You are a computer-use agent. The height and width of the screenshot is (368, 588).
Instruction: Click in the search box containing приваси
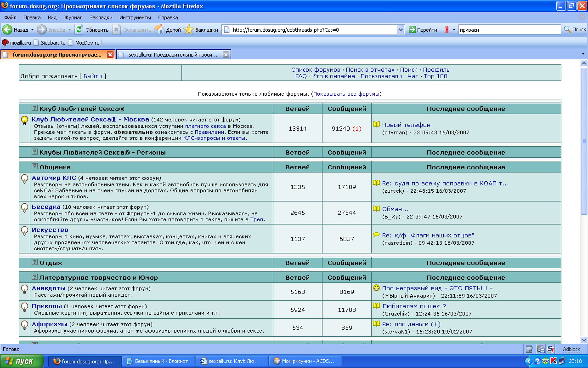click(509, 29)
